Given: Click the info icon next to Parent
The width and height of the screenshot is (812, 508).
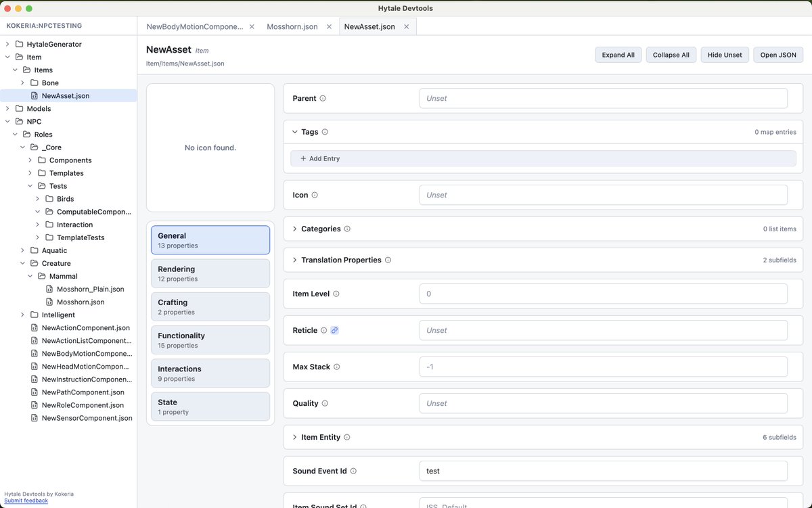Looking at the screenshot, I should point(323,98).
